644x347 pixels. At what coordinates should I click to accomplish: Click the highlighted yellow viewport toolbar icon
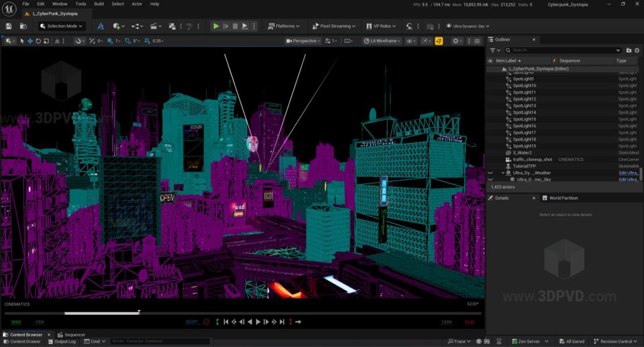tap(439, 41)
